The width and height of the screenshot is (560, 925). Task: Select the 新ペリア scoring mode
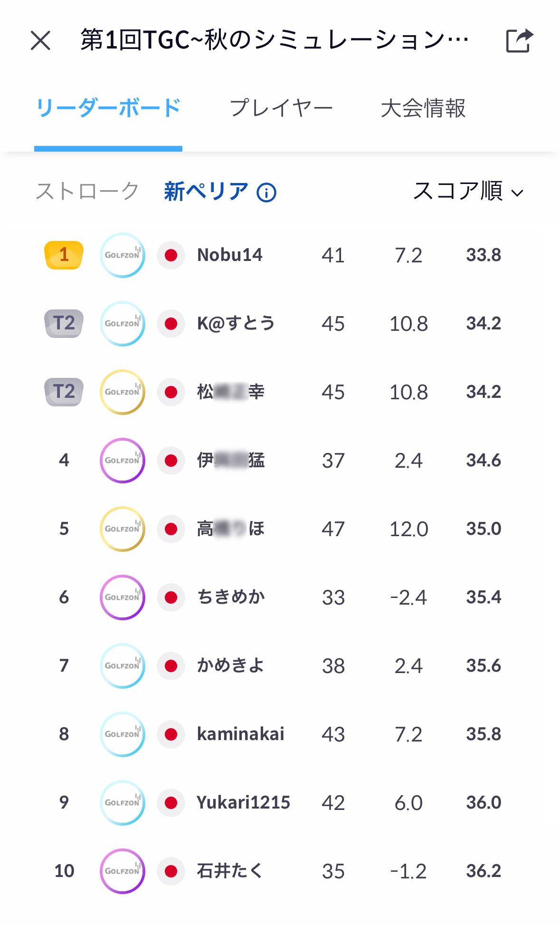(206, 192)
